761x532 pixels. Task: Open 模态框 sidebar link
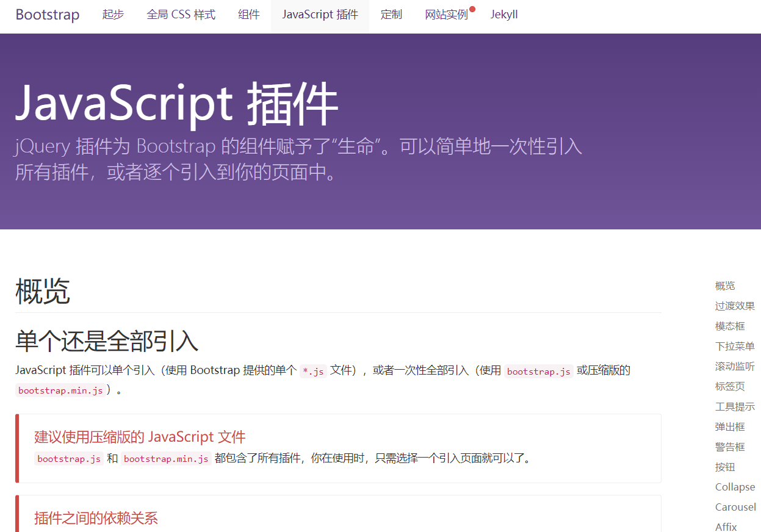(x=730, y=326)
